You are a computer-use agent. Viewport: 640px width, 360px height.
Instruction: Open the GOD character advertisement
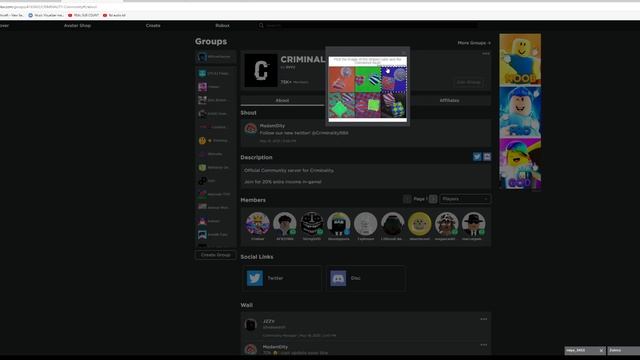[x=520, y=164]
